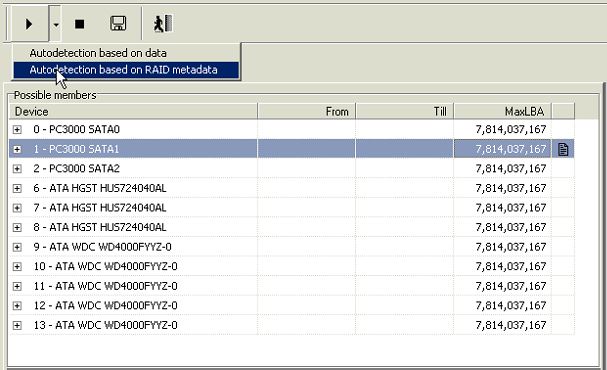Select 6 - ATA HGST HUS724040AL device
607x370 pixels.
99,188
